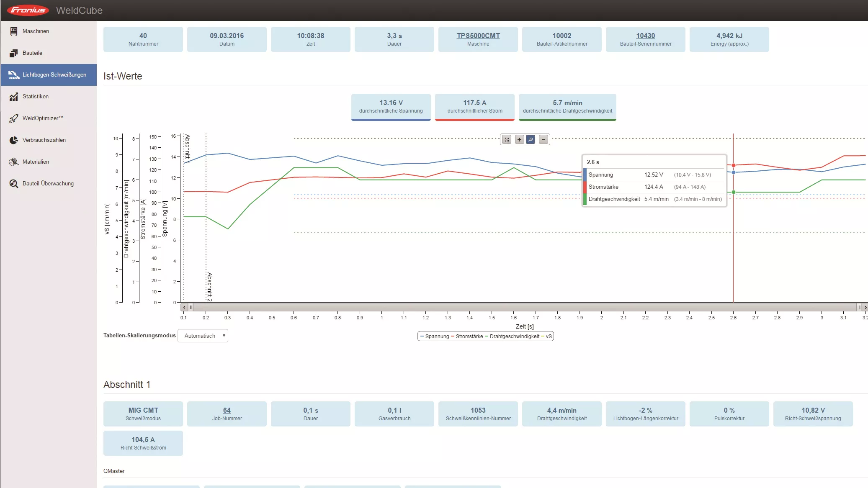Click the right scrollbar range handle
Image resolution: width=868 pixels, height=488 pixels.
859,307
